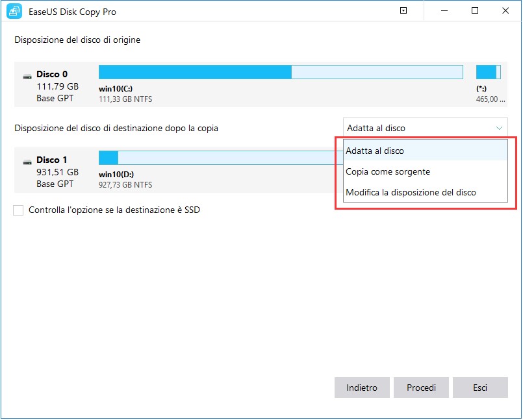
Task: Maximize the EaseUS Disk Copy window
Action: [475, 11]
